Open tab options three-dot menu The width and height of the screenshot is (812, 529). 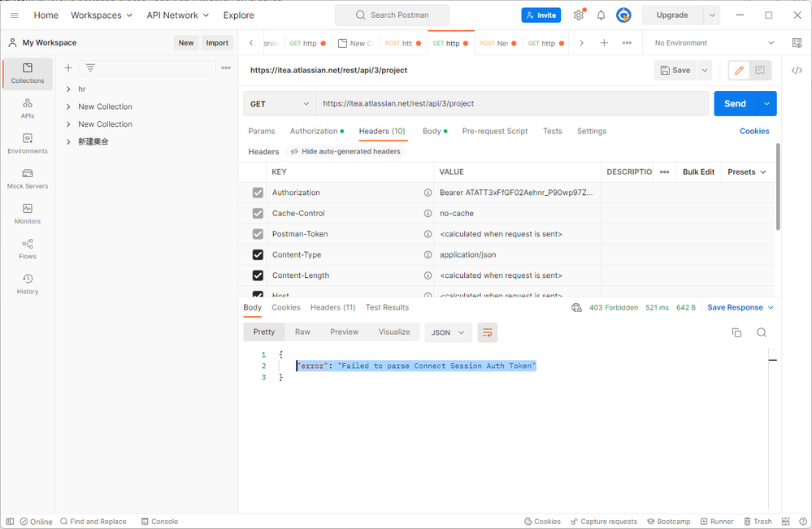pyautogui.click(x=627, y=43)
